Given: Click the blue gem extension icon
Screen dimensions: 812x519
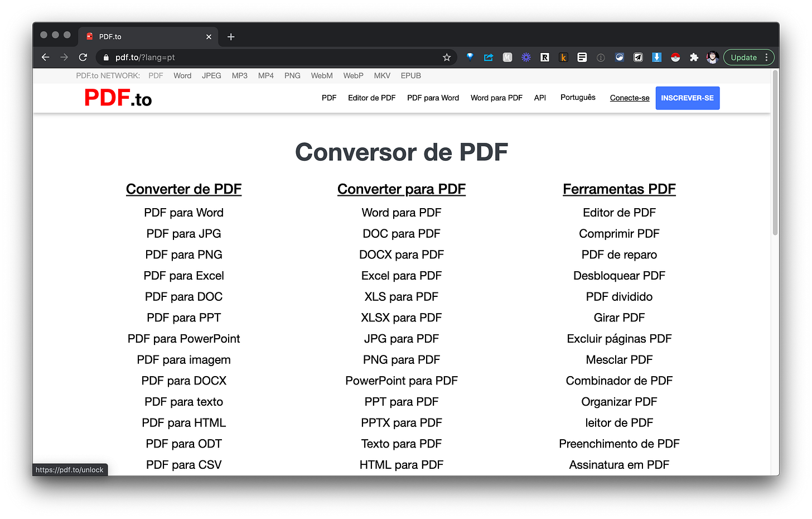Looking at the screenshot, I should pos(470,57).
